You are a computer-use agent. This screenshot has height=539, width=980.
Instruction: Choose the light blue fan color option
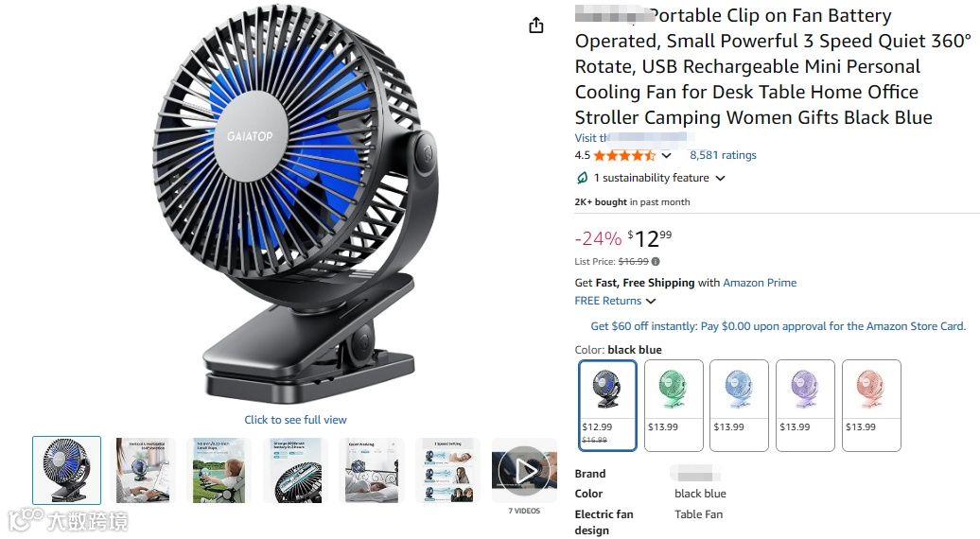(739, 406)
